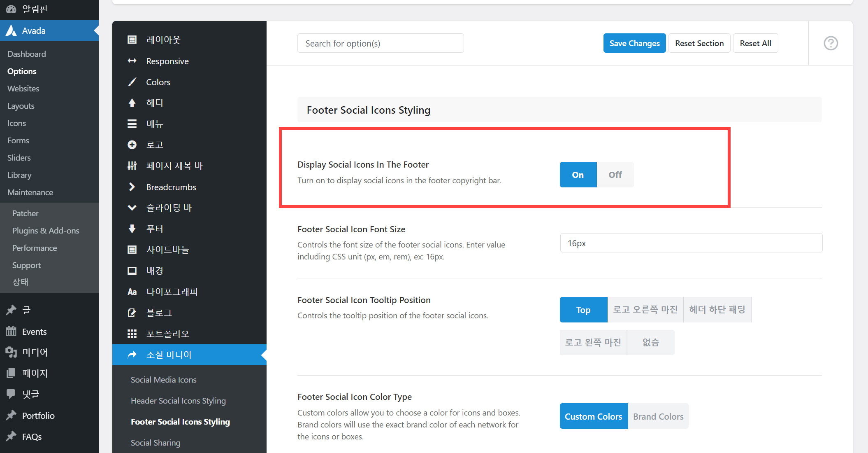Click the Save Changes button
The image size is (868, 453).
click(x=634, y=43)
